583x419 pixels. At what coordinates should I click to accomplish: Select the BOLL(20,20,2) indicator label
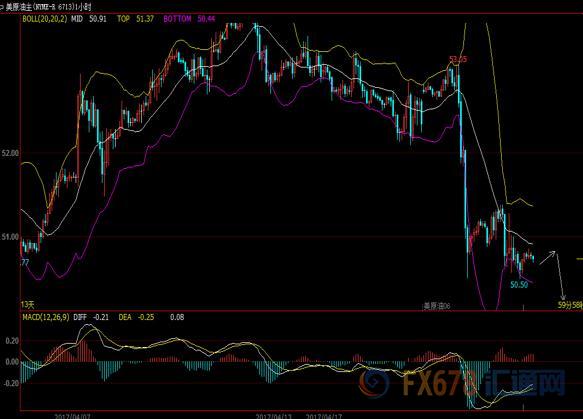tap(45, 19)
